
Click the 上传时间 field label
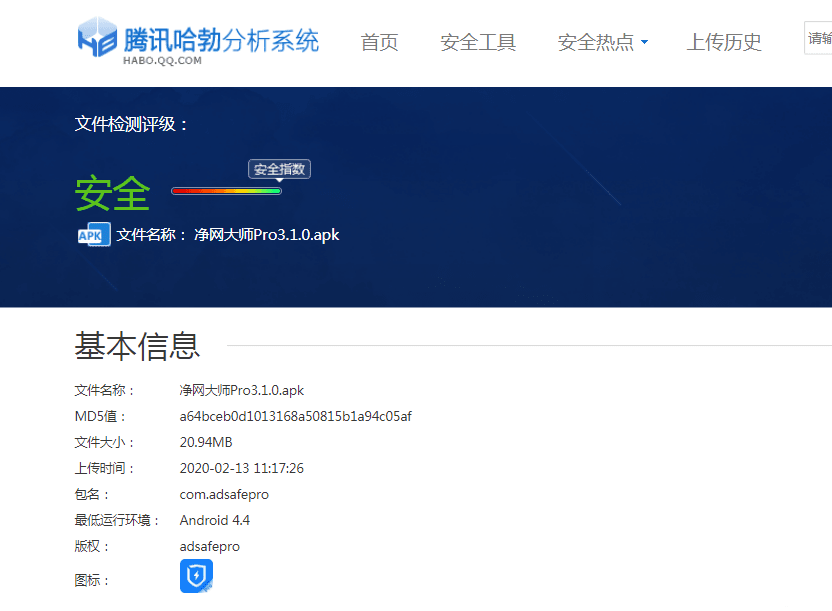[104, 468]
